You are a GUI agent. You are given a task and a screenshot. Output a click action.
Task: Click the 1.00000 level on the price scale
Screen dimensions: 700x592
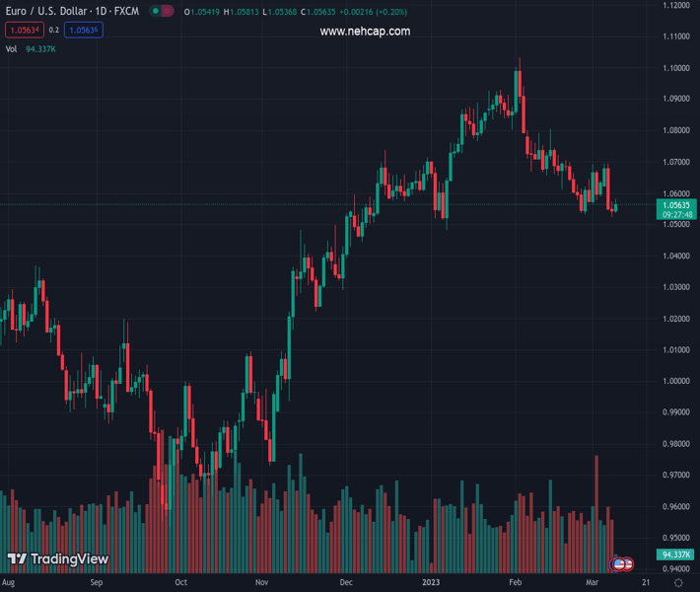coord(676,381)
